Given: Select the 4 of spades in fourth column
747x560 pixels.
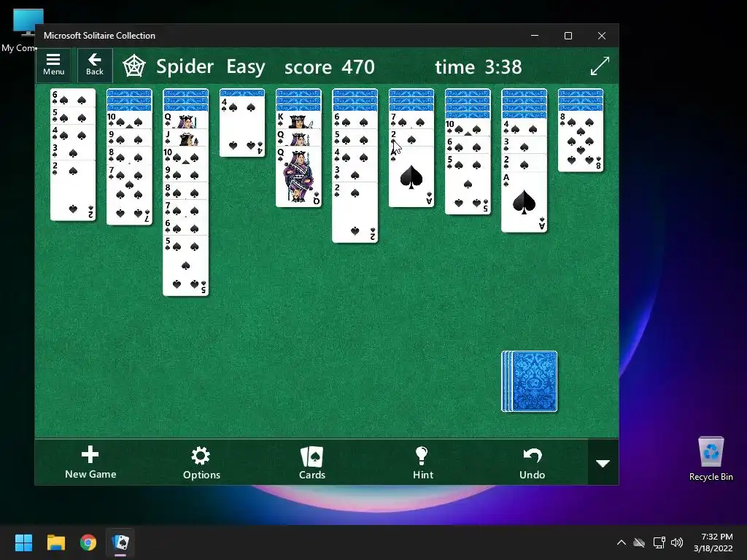Looking at the screenshot, I should [242, 126].
